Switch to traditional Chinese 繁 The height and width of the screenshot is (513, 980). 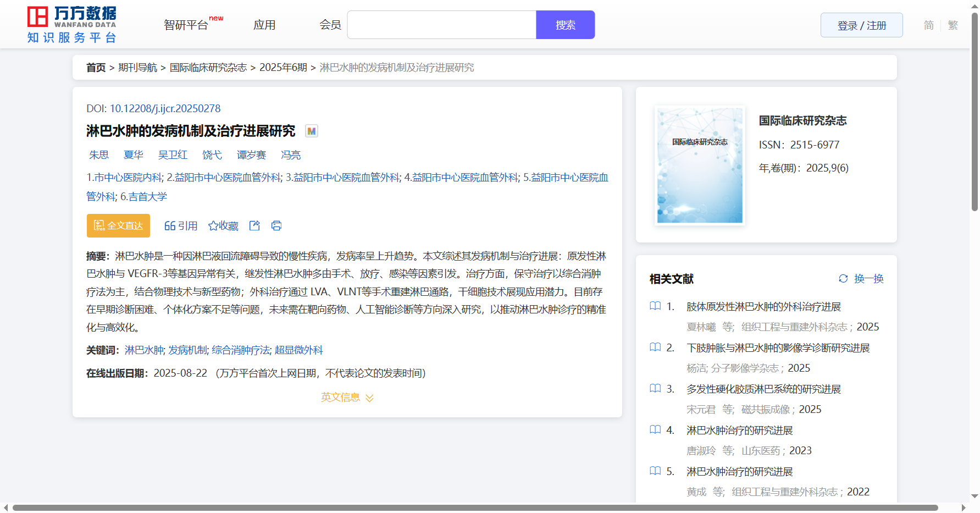(953, 25)
